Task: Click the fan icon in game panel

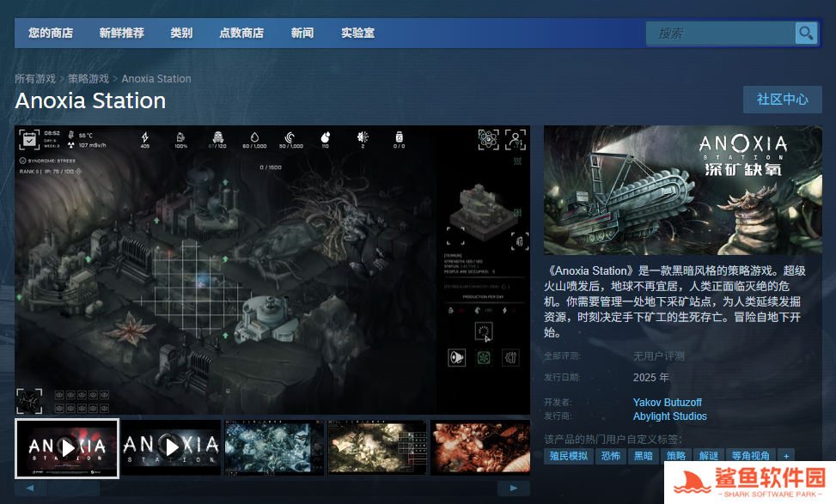Action: coord(484,357)
